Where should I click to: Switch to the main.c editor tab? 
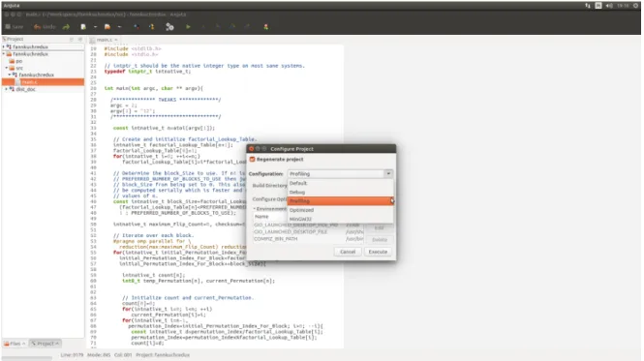104,40
